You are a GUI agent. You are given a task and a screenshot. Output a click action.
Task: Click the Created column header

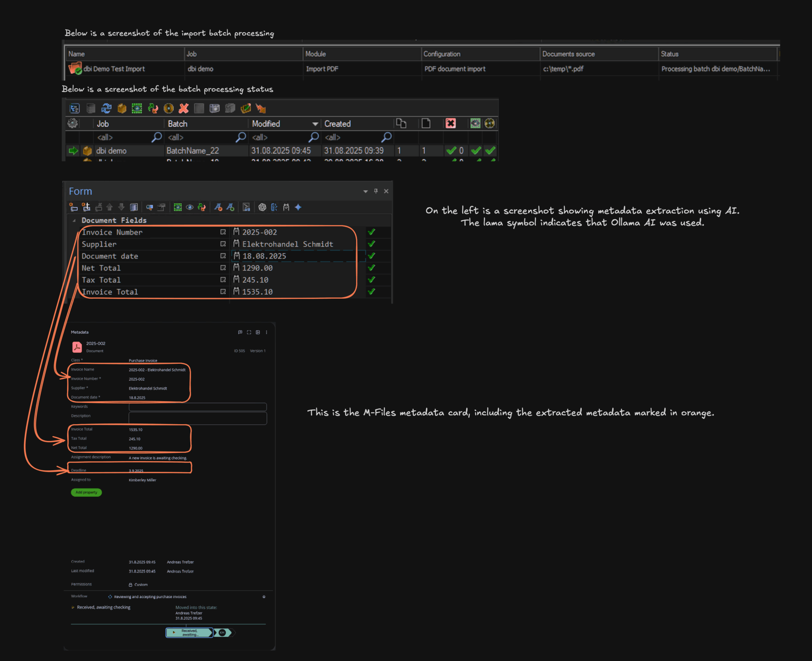tap(357, 124)
